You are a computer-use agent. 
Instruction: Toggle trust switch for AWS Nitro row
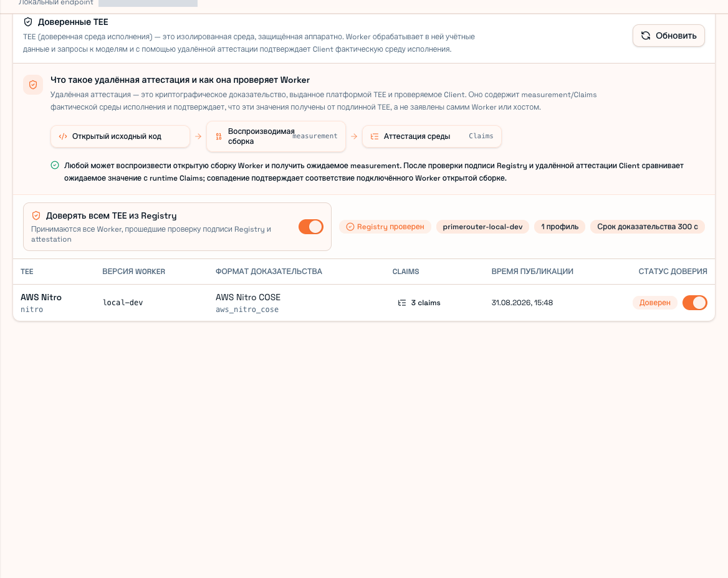pos(694,303)
